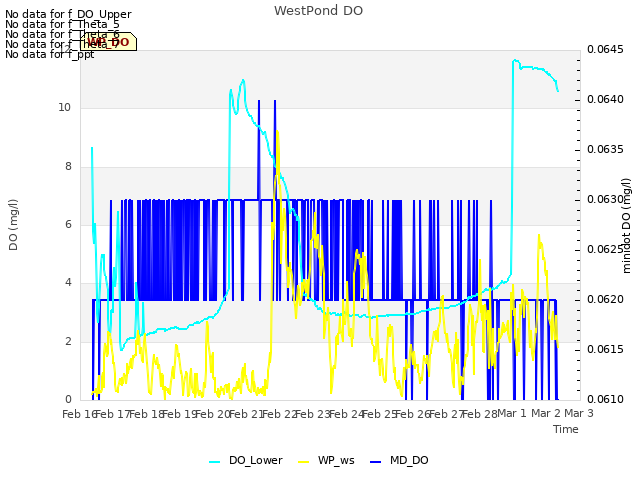Image resolution: width=640 pixels, height=480 pixels.
Task: Click the left axis value 6
Action: pos(68,224)
